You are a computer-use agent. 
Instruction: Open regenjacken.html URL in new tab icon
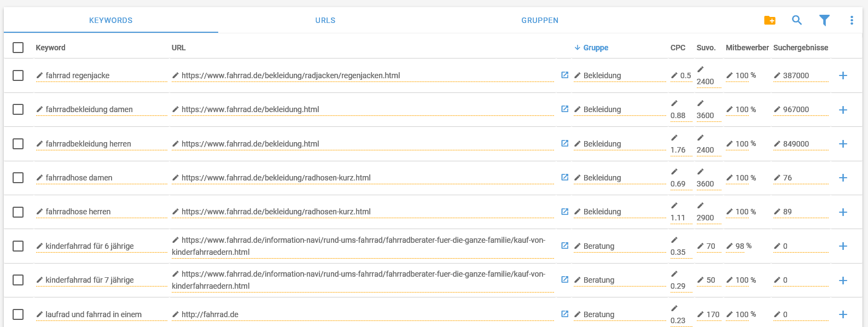[x=565, y=75]
